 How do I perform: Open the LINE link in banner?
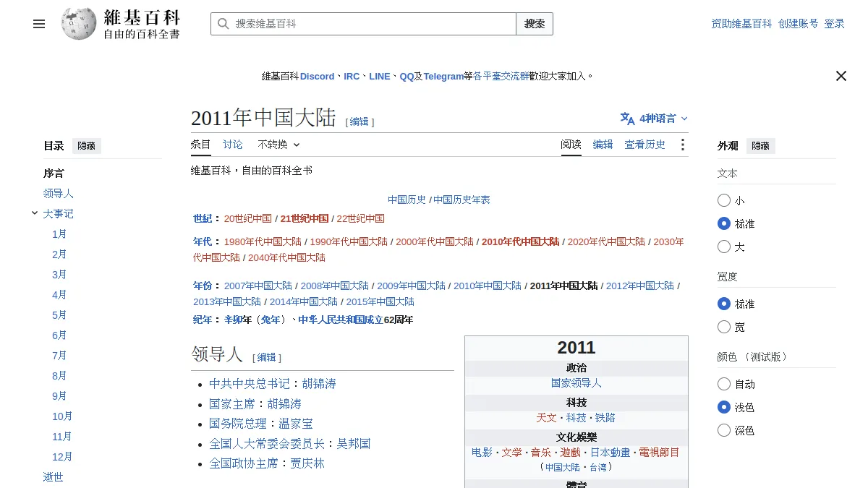pyautogui.click(x=380, y=76)
